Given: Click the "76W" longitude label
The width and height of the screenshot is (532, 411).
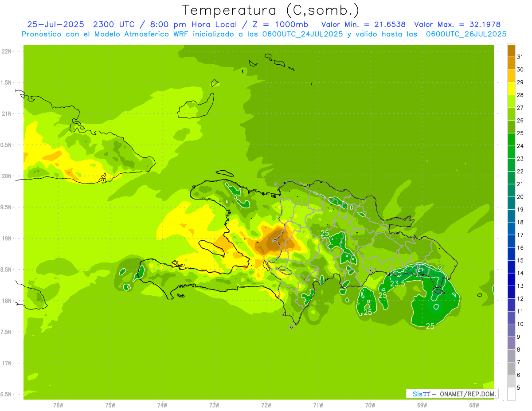Looking at the screenshot, I should pyautogui.click(x=58, y=405).
